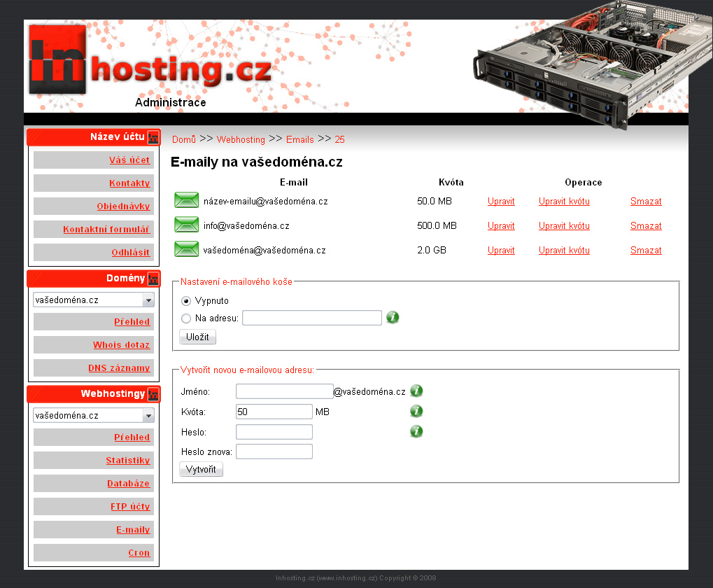Click Upravit for název-emailu@vašedoména.cz

click(x=501, y=201)
